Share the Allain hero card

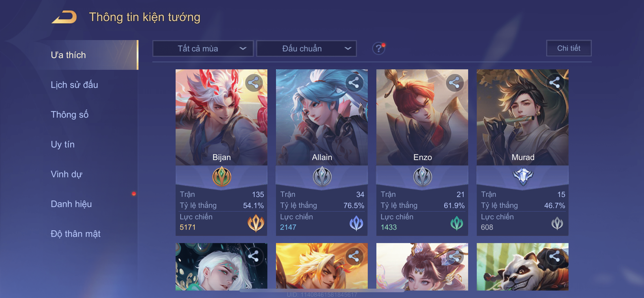(354, 83)
